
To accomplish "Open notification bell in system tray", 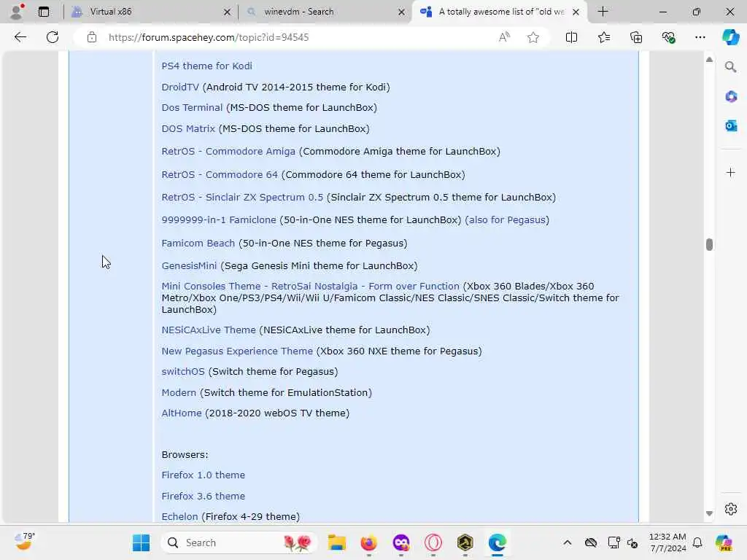I will [x=697, y=542].
